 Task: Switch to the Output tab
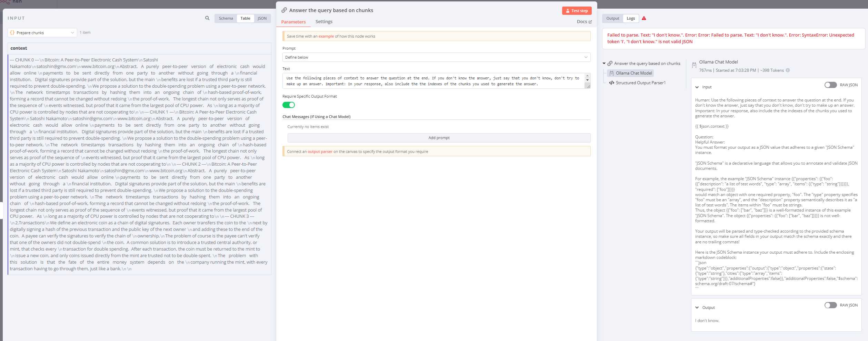(x=613, y=18)
